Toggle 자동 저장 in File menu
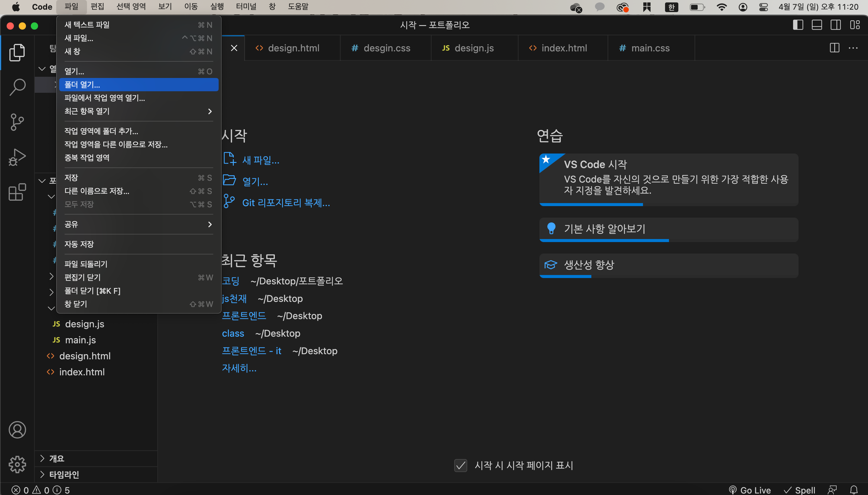Image resolution: width=868 pixels, height=495 pixels. click(x=139, y=244)
